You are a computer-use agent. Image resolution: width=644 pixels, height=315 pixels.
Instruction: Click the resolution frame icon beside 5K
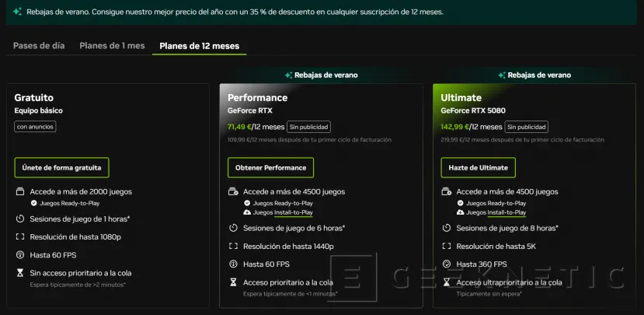(447, 247)
